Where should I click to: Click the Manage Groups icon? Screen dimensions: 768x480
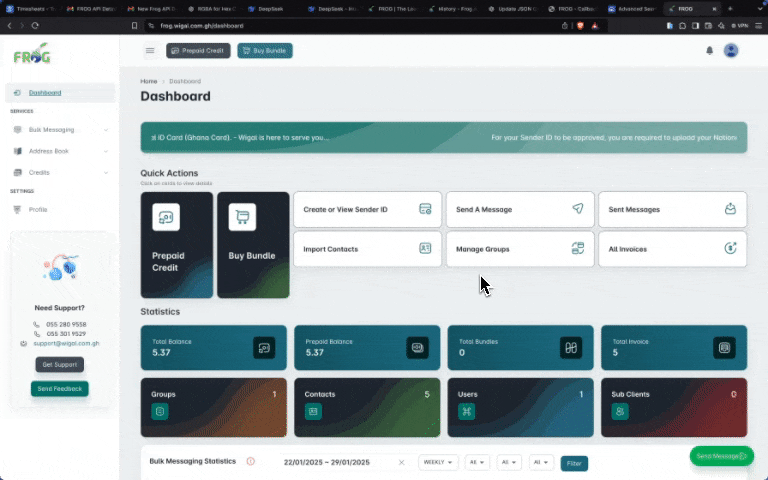(578, 248)
